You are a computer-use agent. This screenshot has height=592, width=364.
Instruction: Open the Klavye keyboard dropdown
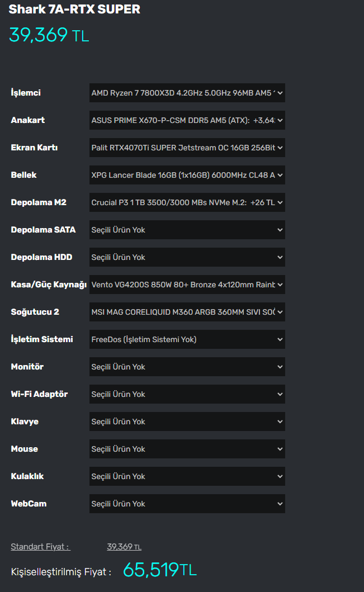[187, 421]
